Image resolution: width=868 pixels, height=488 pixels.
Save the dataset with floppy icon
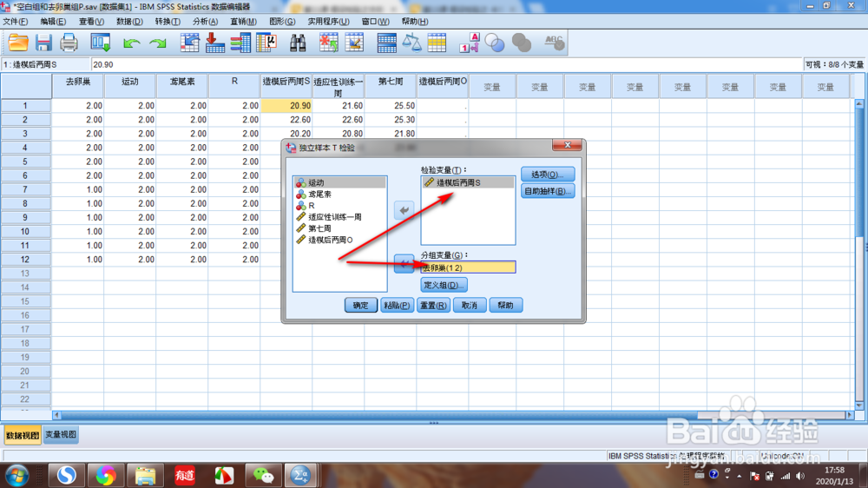(43, 43)
